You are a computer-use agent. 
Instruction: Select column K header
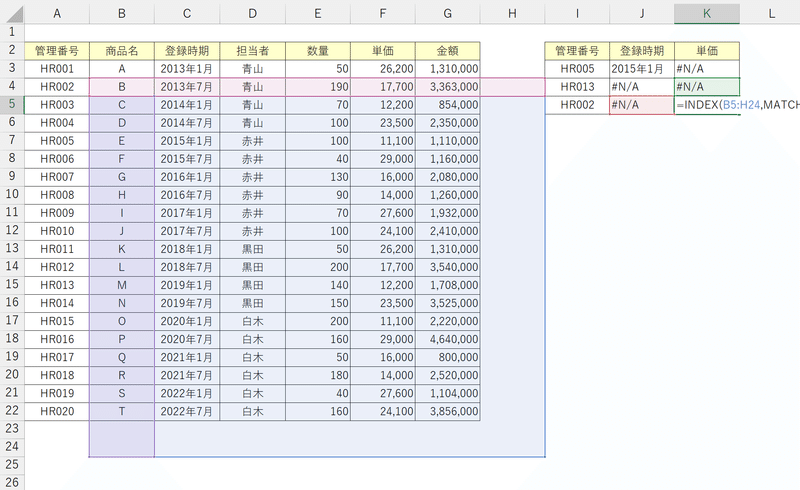(707, 14)
